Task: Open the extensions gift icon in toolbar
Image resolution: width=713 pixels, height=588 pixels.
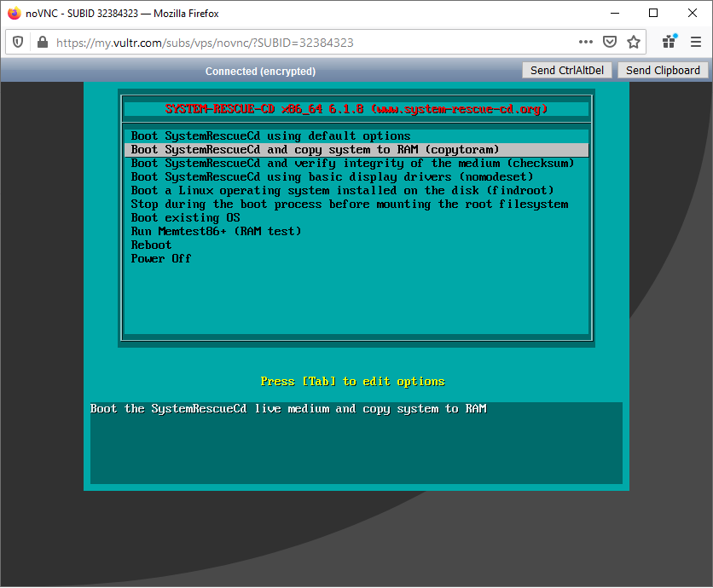Action: point(670,42)
